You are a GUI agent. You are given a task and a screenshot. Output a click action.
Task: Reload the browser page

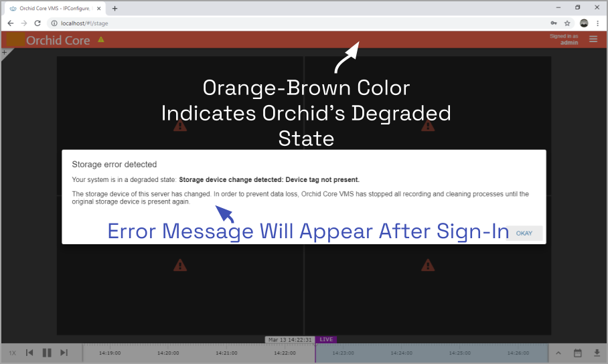37,23
